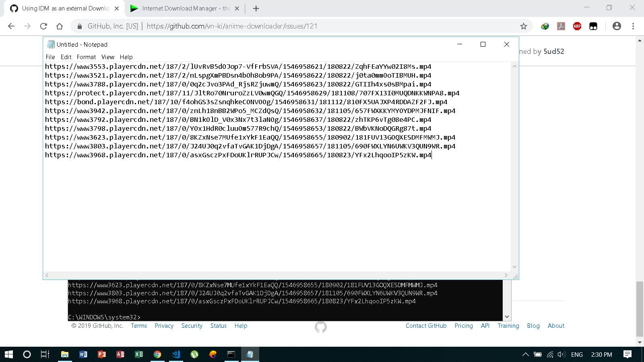Open Visual Studio from the taskbar
644x362 pixels.
(x=176, y=354)
